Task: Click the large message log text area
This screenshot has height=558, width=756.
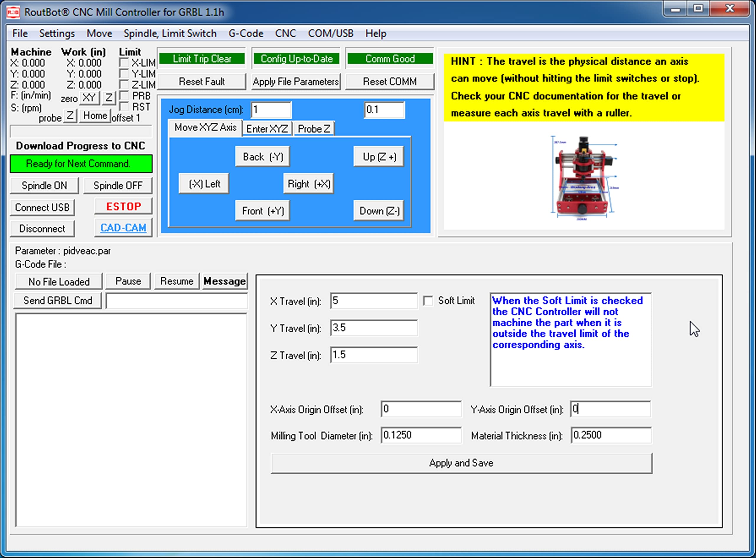Action: (x=131, y=420)
